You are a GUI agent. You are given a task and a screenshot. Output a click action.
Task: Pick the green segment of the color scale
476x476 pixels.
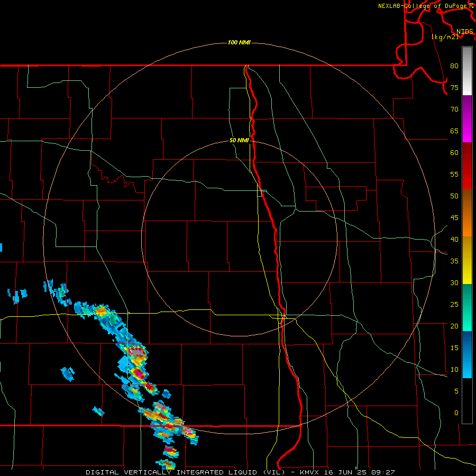pyautogui.click(x=467, y=307)
